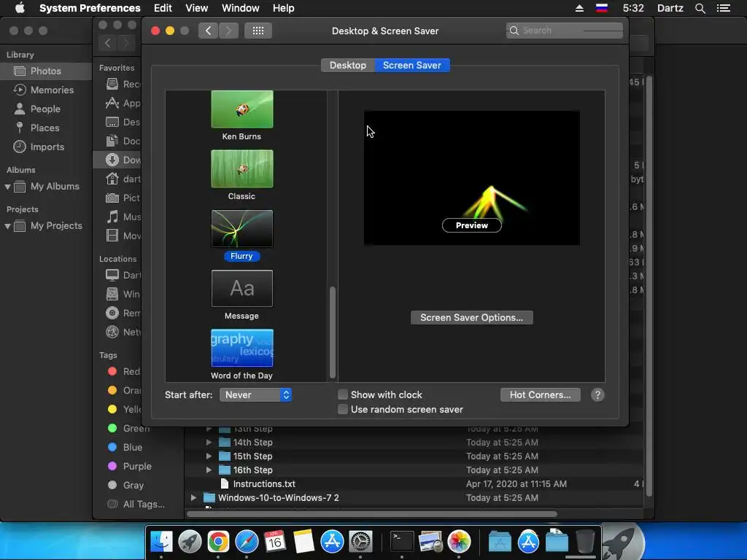Click the Blue tag in Finder sidebar

tap(133, 448)
